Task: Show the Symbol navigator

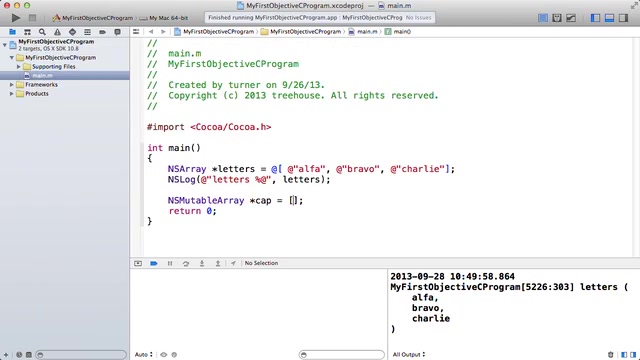Action: coord(27,32)
